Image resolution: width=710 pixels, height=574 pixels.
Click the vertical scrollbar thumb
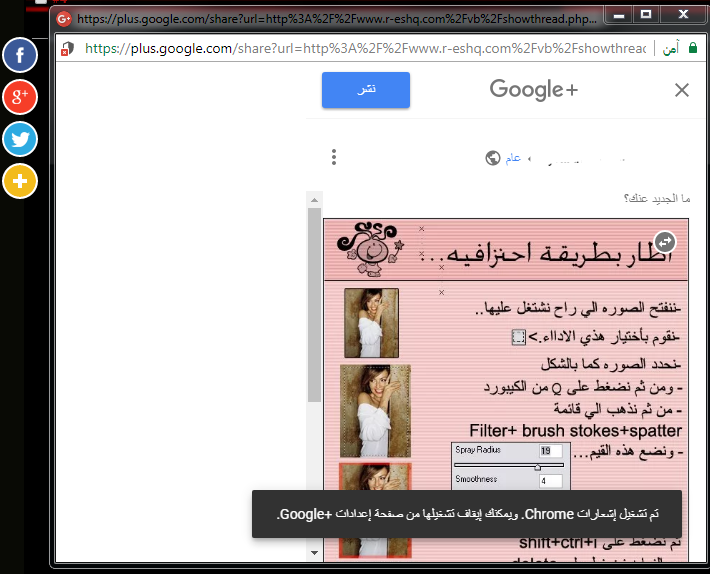click(314, 305)
